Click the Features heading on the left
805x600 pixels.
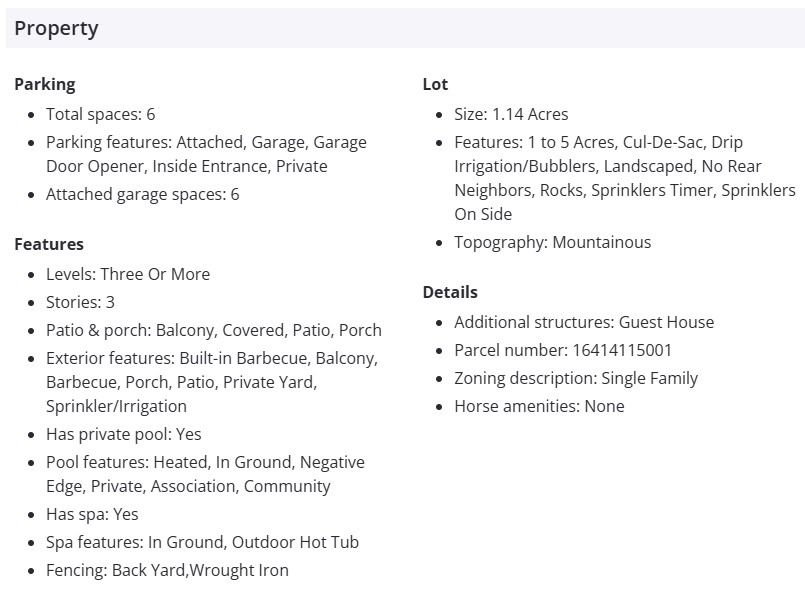pyautogui.click(x=49, y=244)
